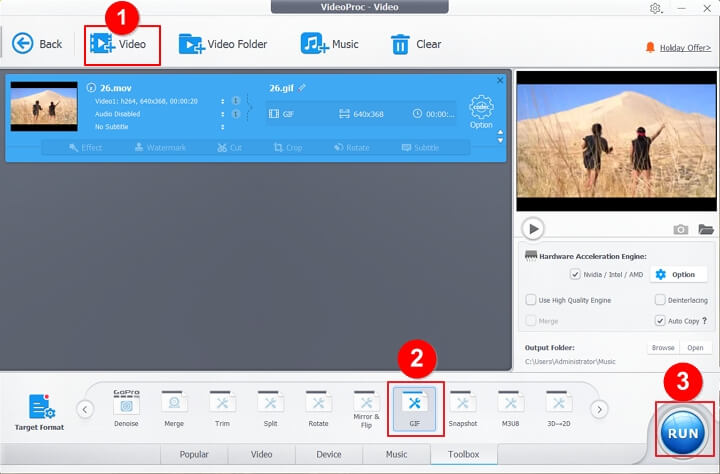Move 26.mov up with the up arrow
Image resolution: width=720 pixels, height=474 pixels.
(501, 132)
